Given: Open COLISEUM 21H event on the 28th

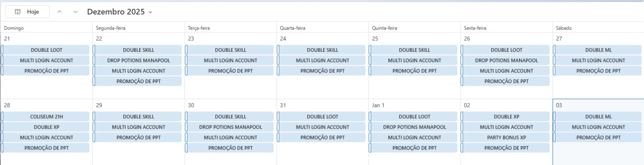Looking at the screenshot, I should coord(46,117).
